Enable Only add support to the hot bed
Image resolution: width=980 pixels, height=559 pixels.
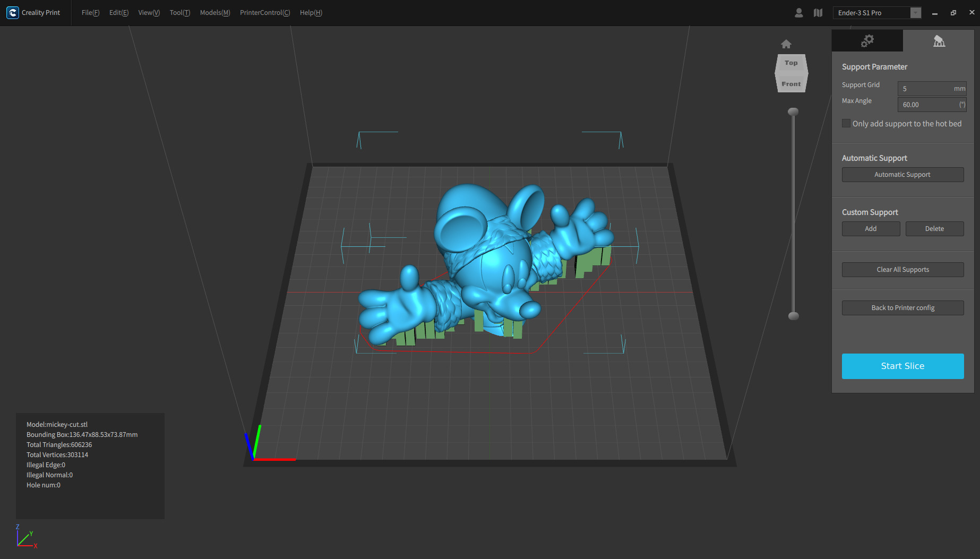click(x=846, y=124)
